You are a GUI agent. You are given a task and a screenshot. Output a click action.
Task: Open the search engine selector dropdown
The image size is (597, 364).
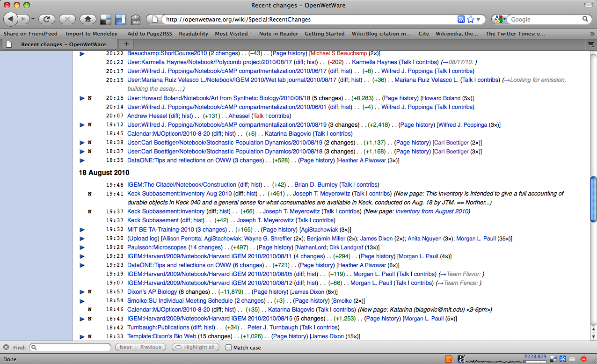tap(501, 20)
